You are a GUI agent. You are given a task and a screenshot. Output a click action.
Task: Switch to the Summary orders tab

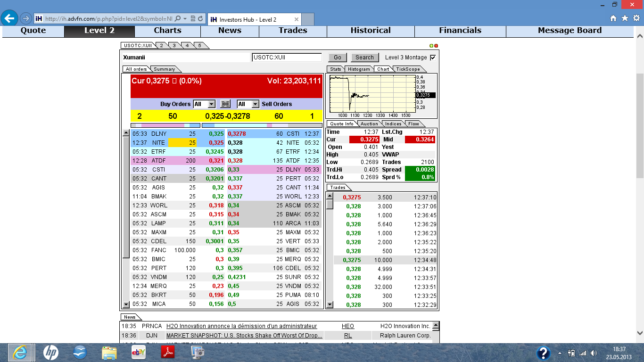pyautogui.click(x=164, y=69)
